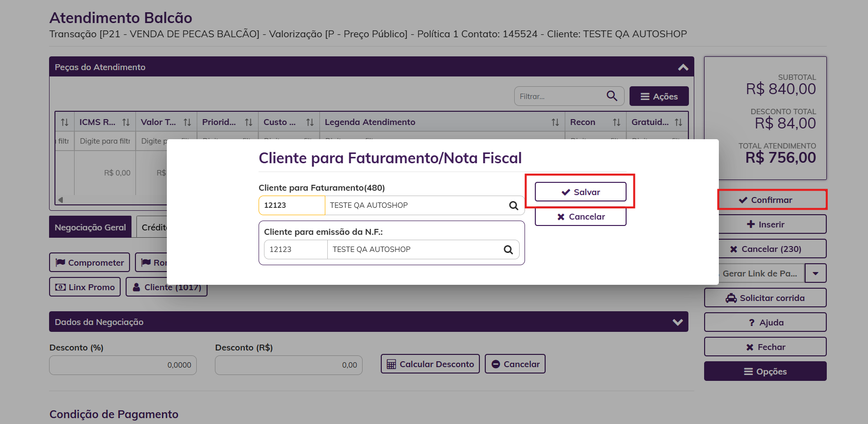
Task: Search client for Faturamento via magnifier icon
Action: (513, 205)
